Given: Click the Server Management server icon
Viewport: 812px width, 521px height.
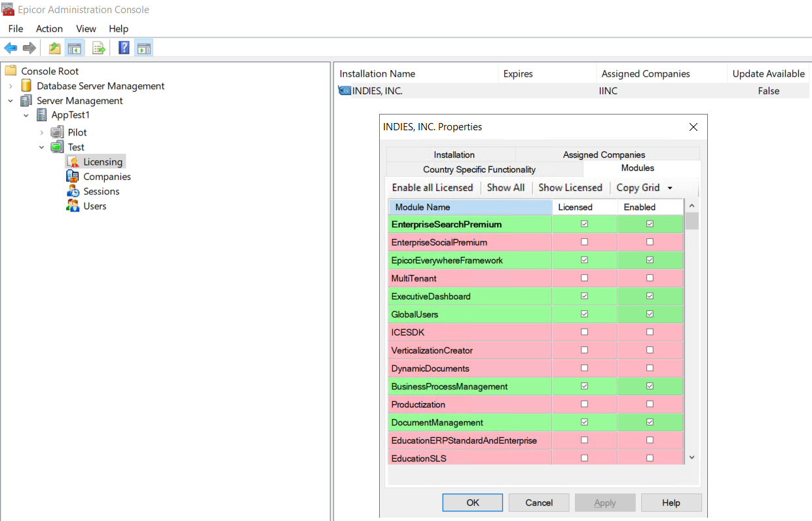Looking at the screenshot, I should tap(26, 101).
